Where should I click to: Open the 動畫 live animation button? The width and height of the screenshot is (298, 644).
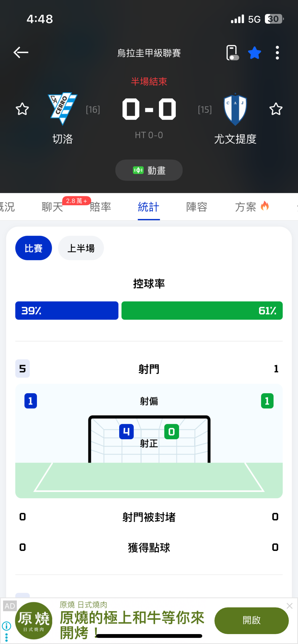pos(149,170)
